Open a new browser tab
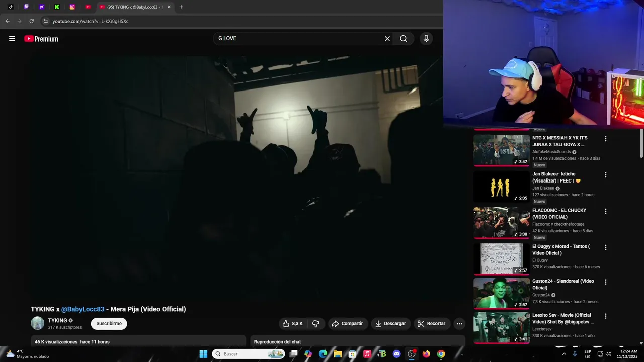 (181, 7)
